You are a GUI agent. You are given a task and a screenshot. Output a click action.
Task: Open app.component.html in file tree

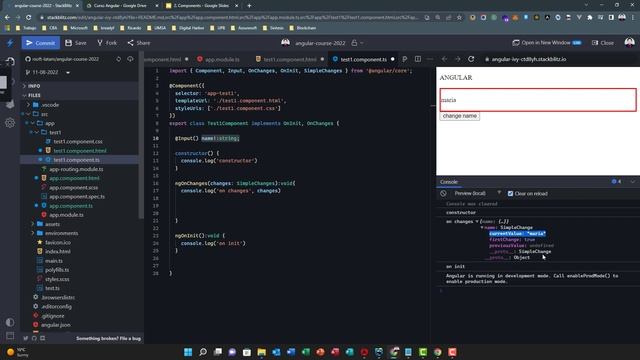click(74, 178)
